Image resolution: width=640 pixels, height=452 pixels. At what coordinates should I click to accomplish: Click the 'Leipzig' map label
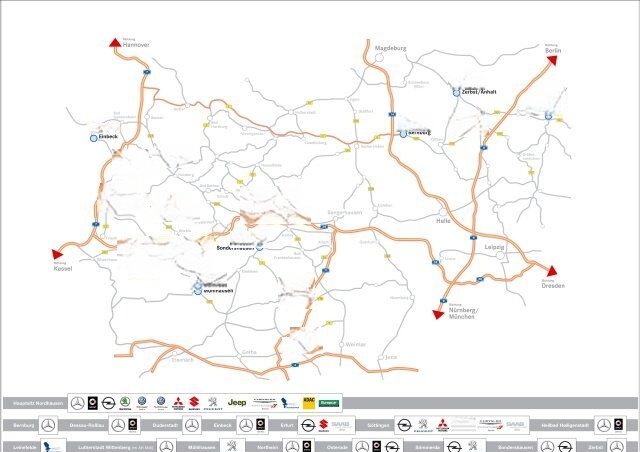494,247
